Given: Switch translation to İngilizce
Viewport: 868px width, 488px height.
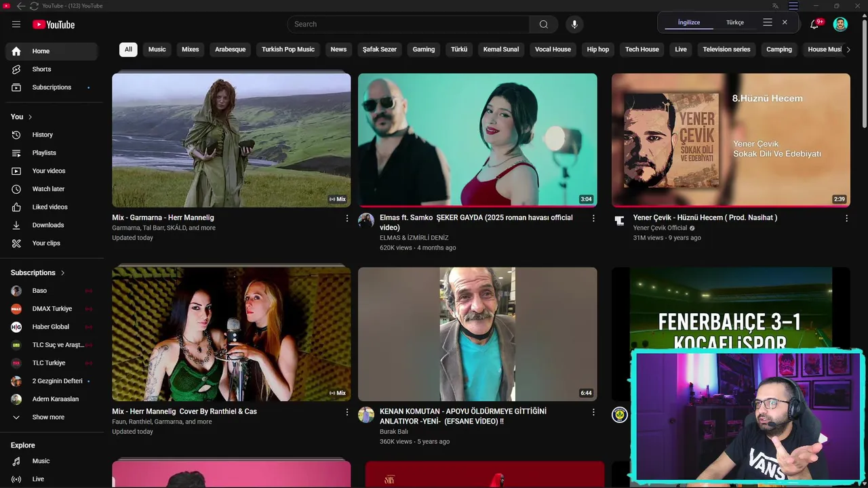Looking at the screenshot, I should (x=689, y=22).
